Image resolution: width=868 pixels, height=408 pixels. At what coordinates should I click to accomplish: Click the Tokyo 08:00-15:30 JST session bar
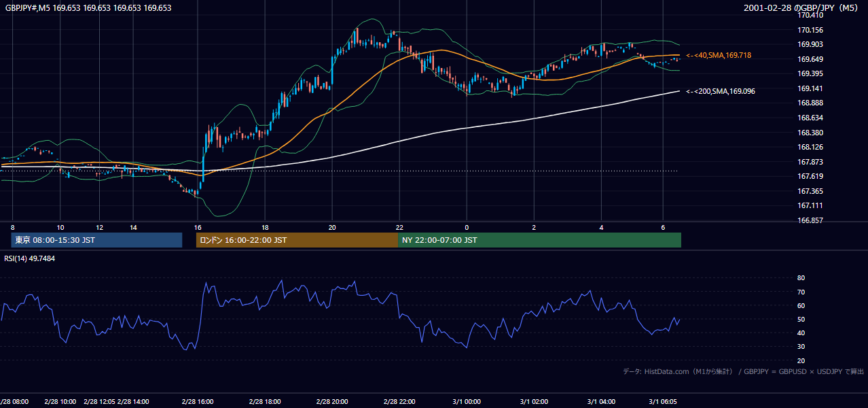[x=97, y=240]
